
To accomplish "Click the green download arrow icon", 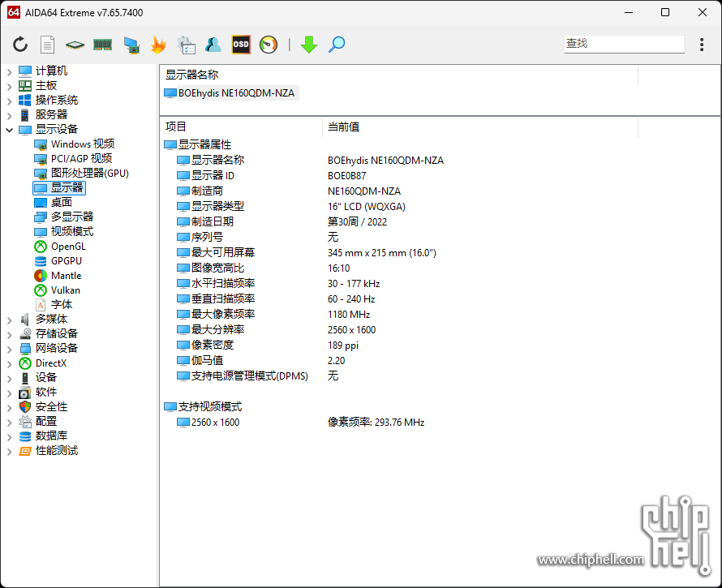I will tap(309, 45).
